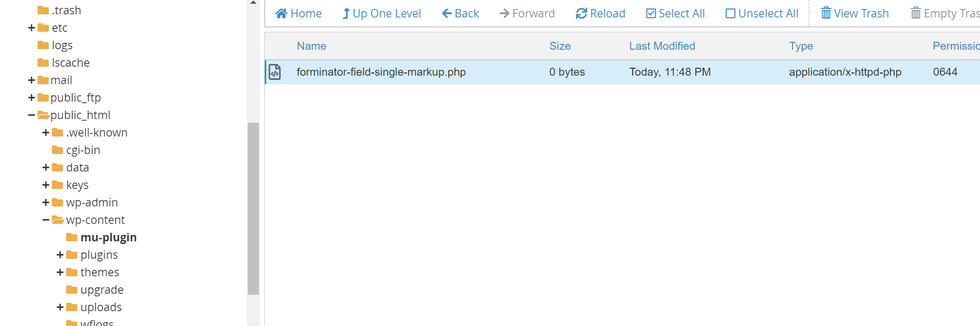Viewport: 980px width, 326px height.
Task: Collapse the public_html folder
Action: (31, 115)
